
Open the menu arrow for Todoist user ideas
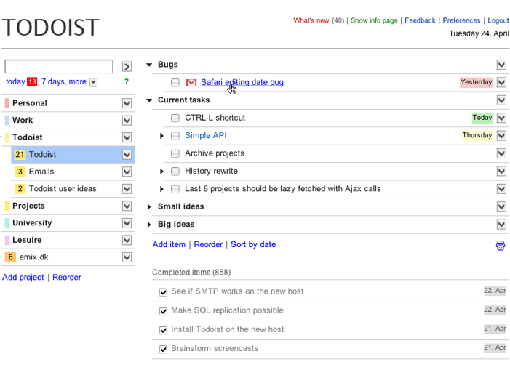[127, 189]
